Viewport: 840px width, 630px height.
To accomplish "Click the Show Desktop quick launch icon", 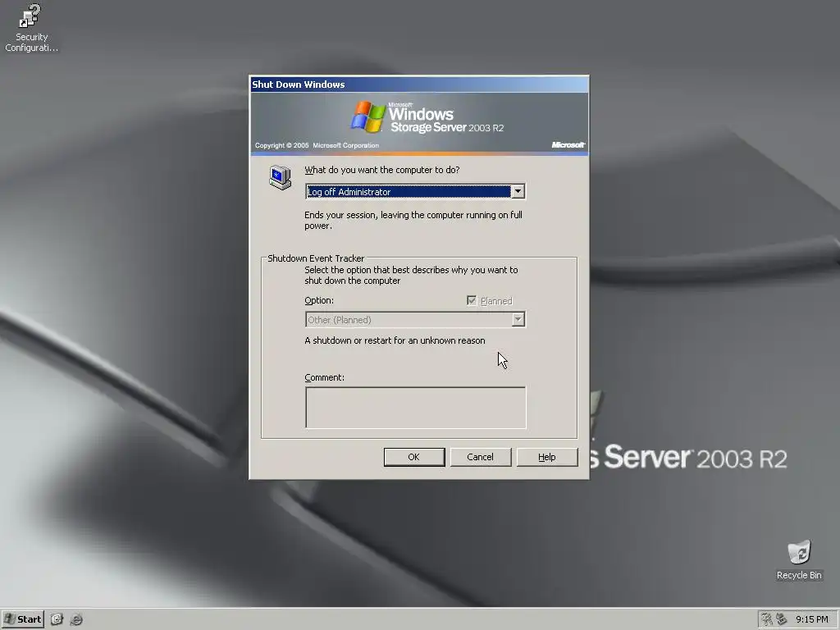I will 57,619.
